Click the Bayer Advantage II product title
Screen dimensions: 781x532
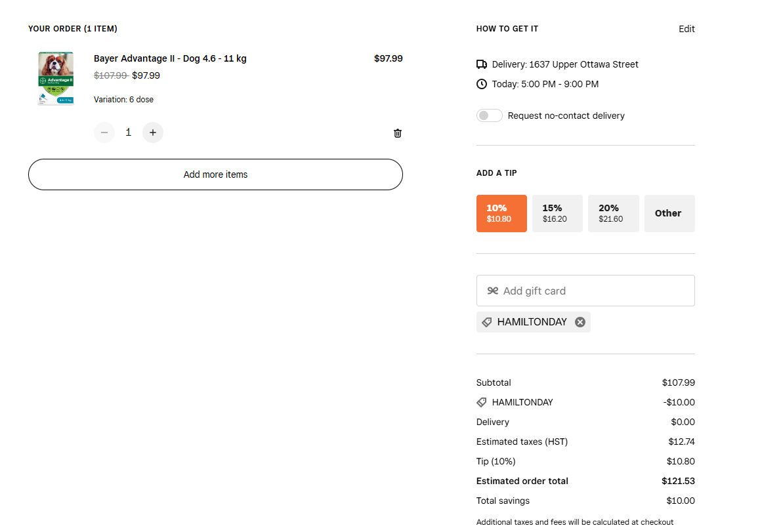[170, 58]
